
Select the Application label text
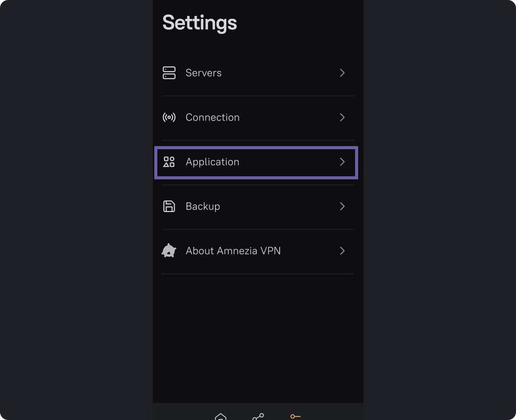coord(213,162)
